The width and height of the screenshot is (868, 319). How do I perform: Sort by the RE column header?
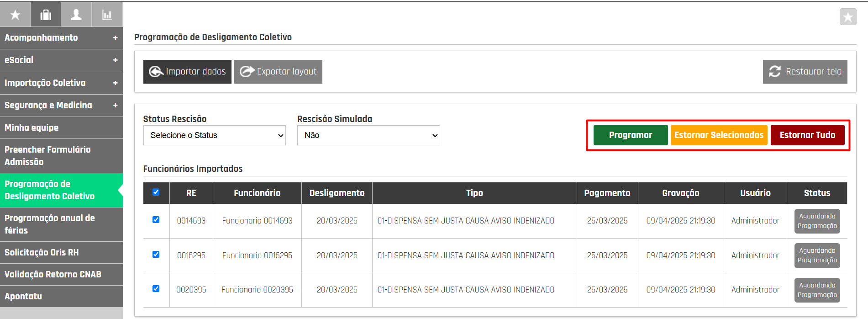pyautogui.click(x=191, y=193)
